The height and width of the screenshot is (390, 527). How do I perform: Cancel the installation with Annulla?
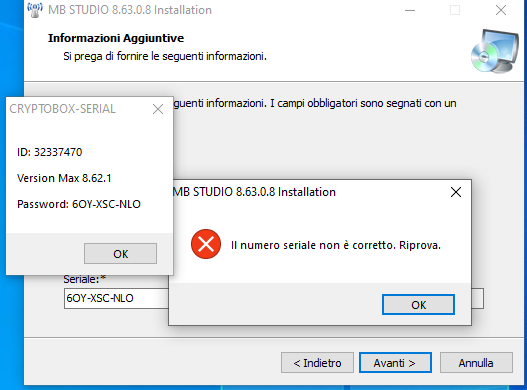[476, 363]
